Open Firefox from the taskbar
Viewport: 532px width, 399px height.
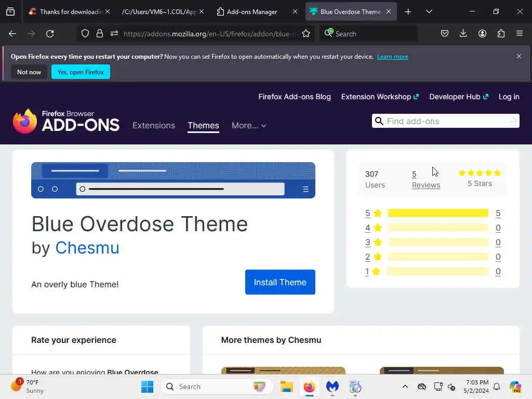coord(310,387)
